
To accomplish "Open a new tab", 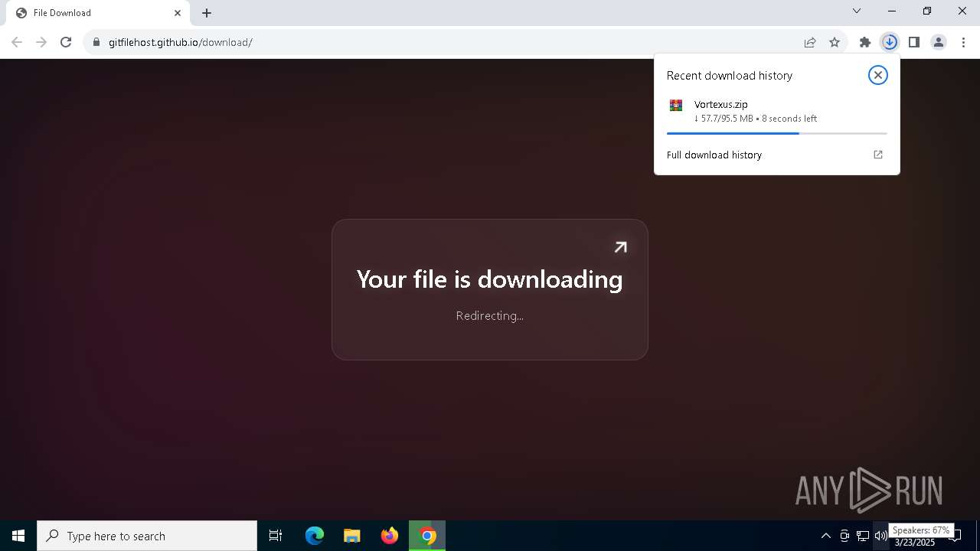I will tap(207, 13).
